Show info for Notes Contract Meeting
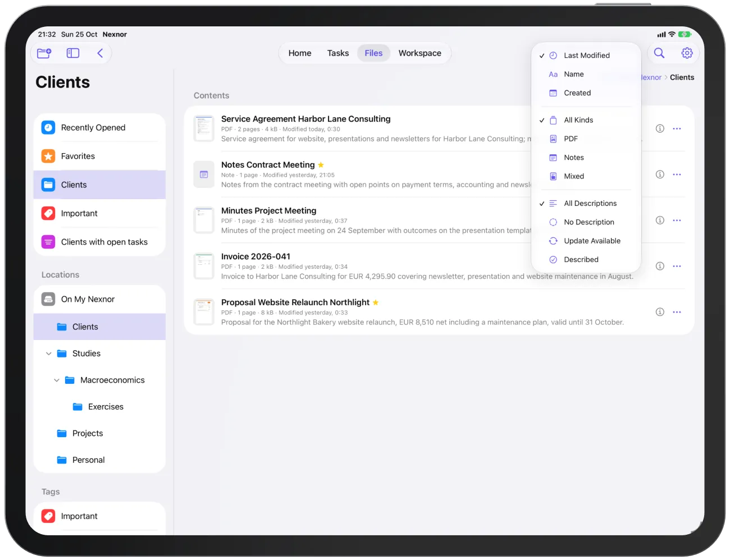Viewport: 730px width, 560px height. (660, 175)
